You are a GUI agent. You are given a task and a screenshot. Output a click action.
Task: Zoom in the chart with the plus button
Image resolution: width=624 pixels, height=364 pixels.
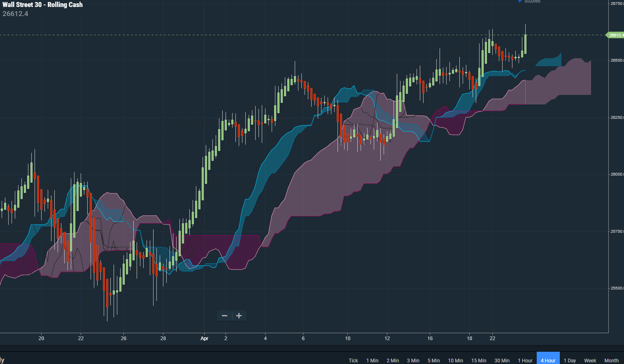239,316
